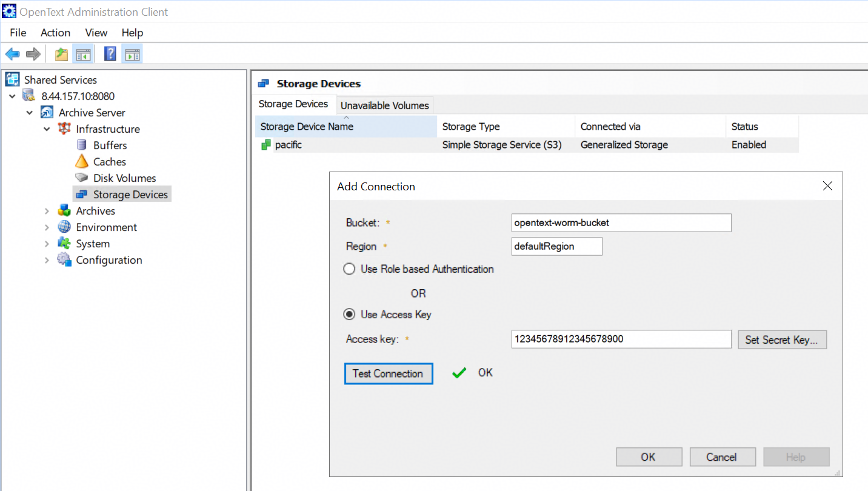Open the Action menu

click(55, 33)
